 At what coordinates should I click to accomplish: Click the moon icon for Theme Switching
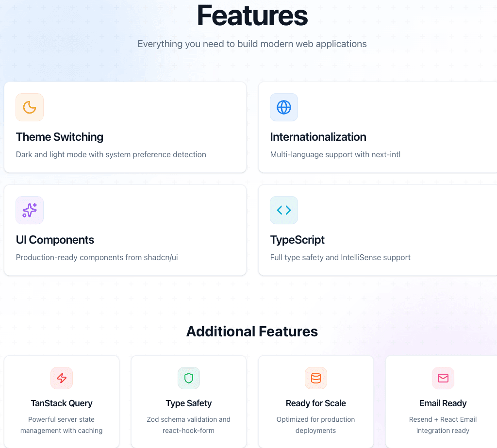[30, 107]
